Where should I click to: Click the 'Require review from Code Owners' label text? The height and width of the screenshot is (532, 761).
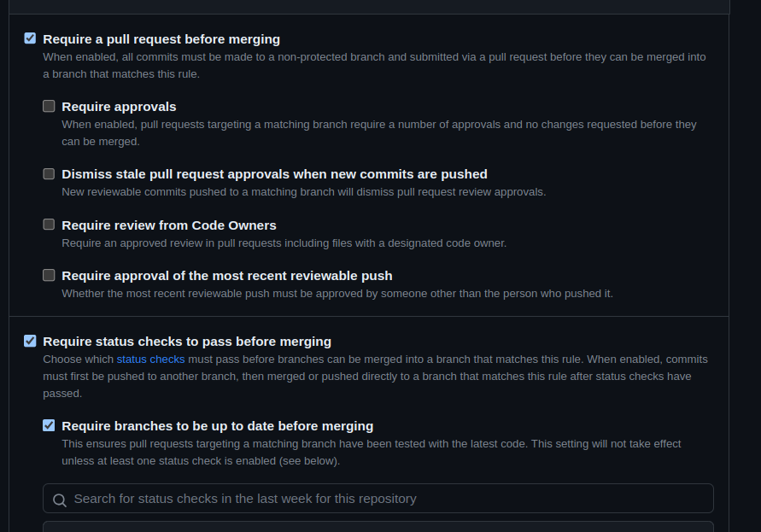(169, 225)
